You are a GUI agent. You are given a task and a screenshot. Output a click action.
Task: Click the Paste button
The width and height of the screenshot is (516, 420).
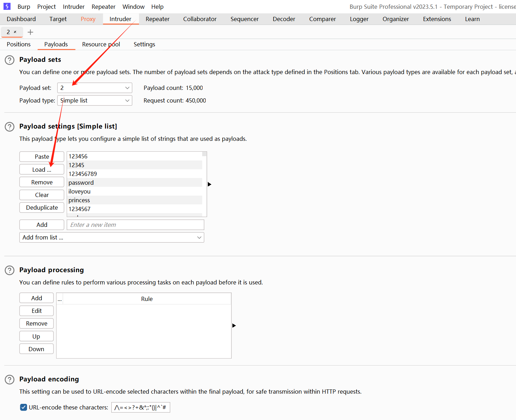pos(42,157)
